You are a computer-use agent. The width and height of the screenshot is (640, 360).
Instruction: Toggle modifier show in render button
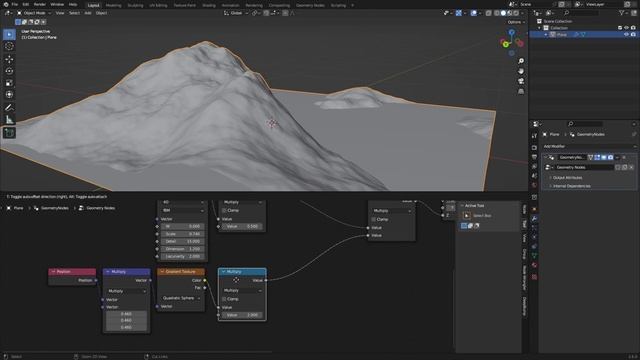(x=611, y=157)
